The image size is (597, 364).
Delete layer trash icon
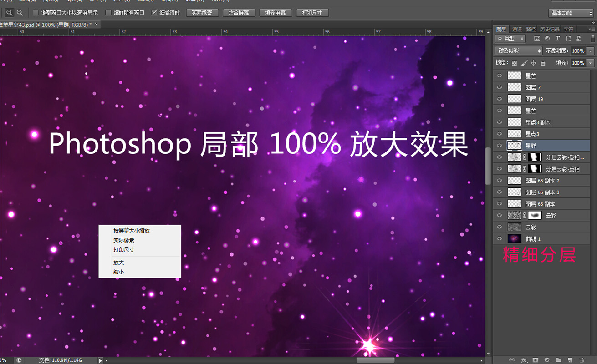[582, 360]
